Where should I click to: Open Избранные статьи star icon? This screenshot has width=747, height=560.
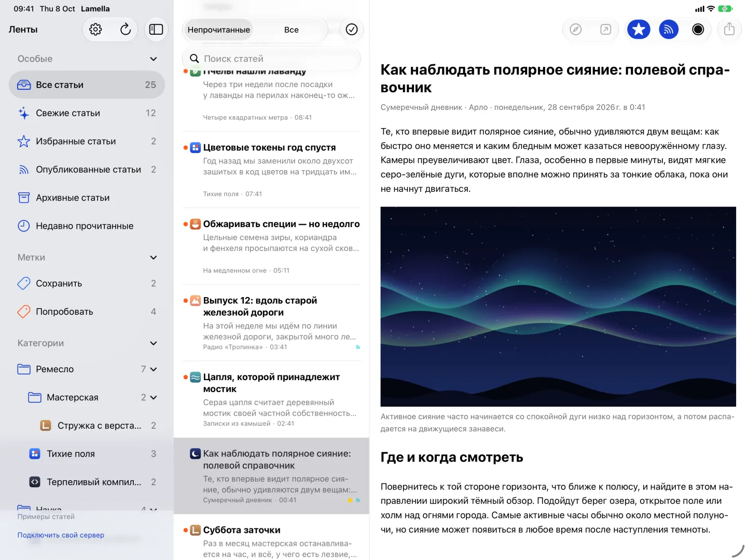tap(24, 141)
